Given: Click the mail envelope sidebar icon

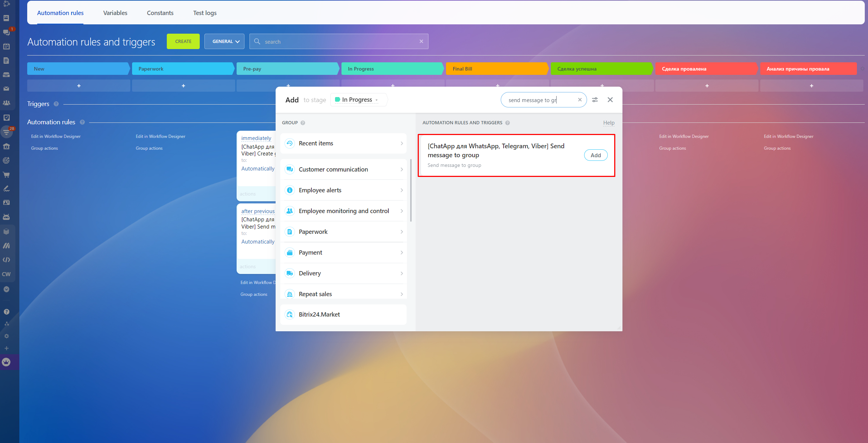Looking at the screenshot, I should (6, 88).
